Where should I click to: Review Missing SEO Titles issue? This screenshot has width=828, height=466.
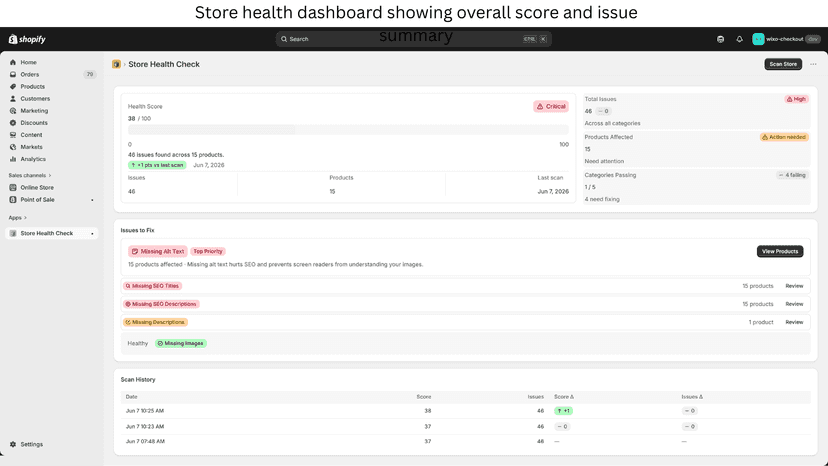coord(794,286)
